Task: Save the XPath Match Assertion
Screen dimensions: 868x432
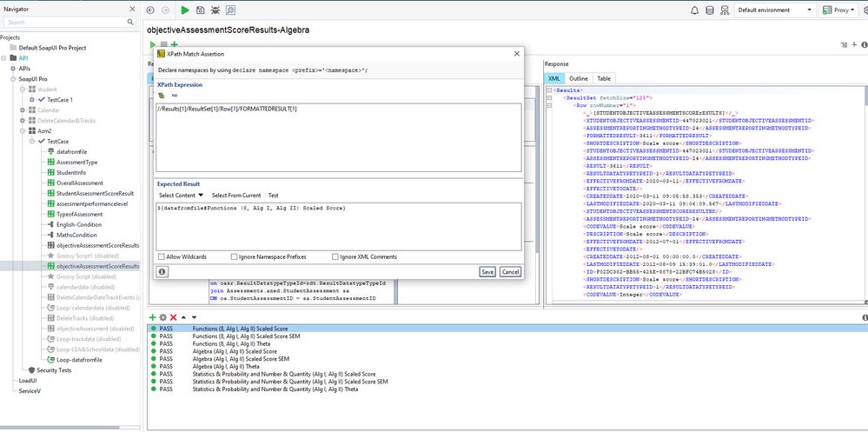Action: (487, 272)
